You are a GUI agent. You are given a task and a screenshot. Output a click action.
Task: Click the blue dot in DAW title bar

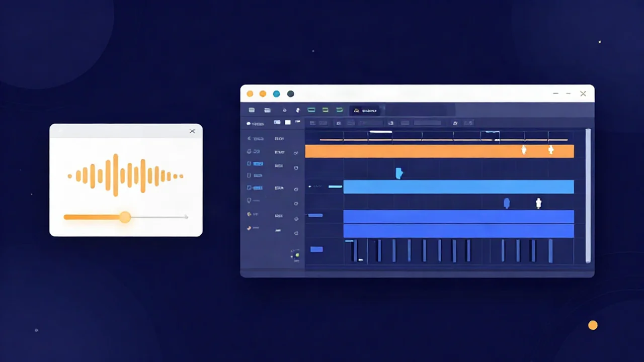tap(276, 94)
